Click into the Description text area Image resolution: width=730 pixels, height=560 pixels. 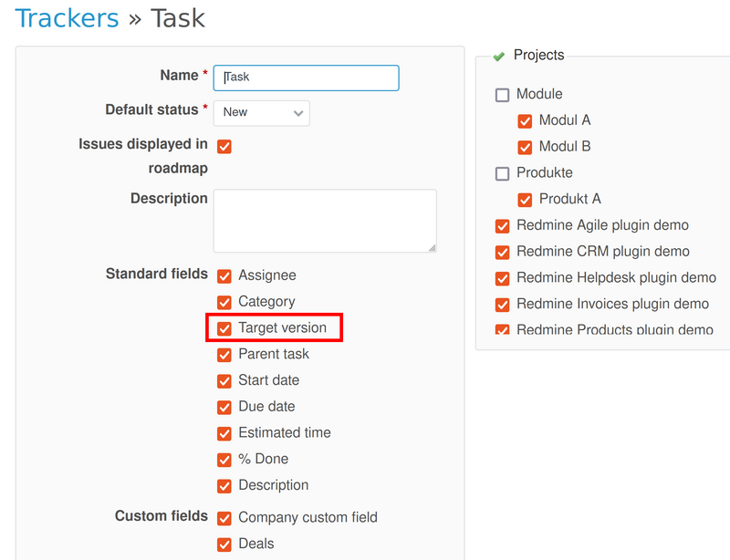pyautogui.click(x=324, y=221)
